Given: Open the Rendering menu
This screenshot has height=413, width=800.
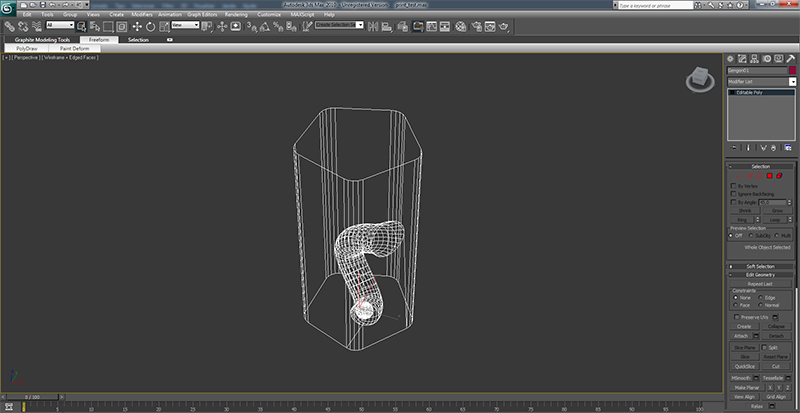Looking at the screenshot, I should [x=236, y=14].
